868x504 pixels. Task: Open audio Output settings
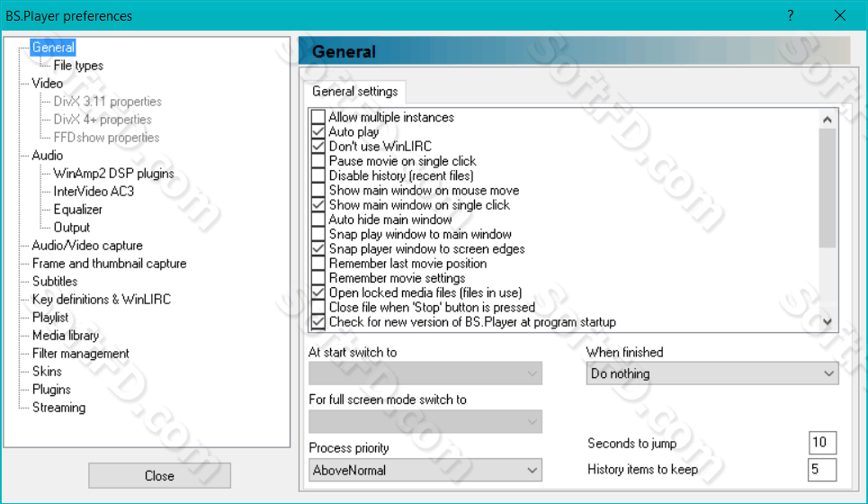point(71,227)
